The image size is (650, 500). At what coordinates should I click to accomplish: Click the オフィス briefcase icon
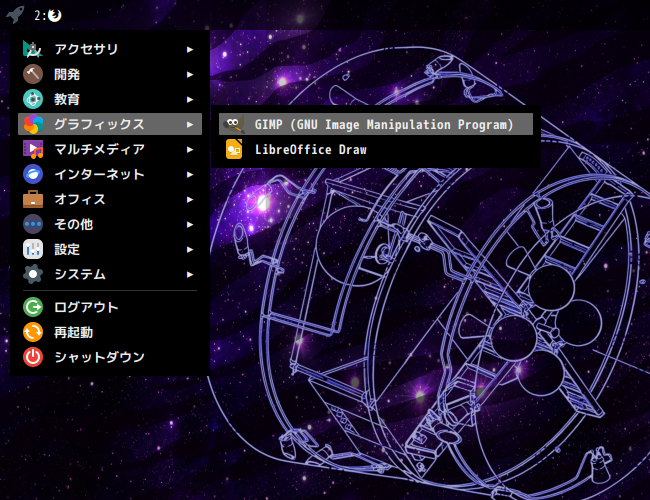click(33, 199)
